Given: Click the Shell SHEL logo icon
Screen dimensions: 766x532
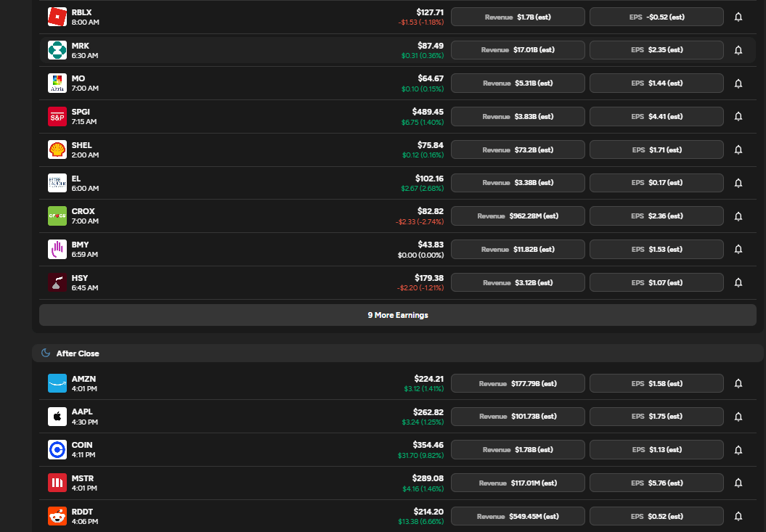Looking at the screenshot, I should [x=57, y=150].
